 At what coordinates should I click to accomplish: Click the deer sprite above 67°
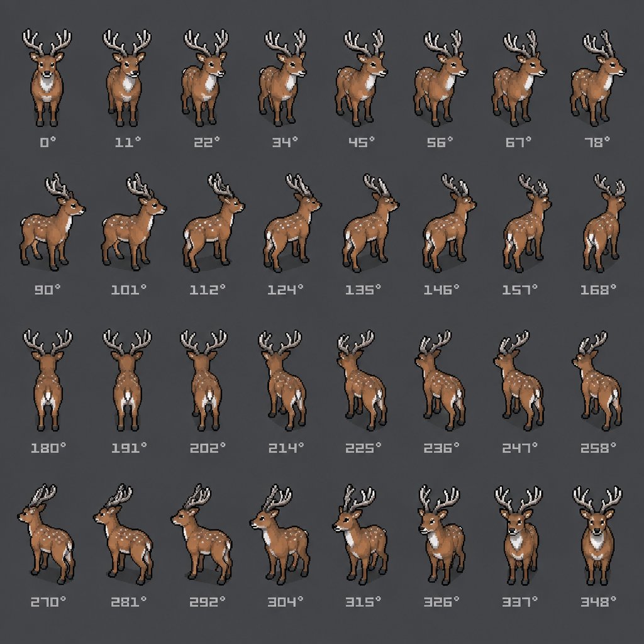tap(519, 77)
